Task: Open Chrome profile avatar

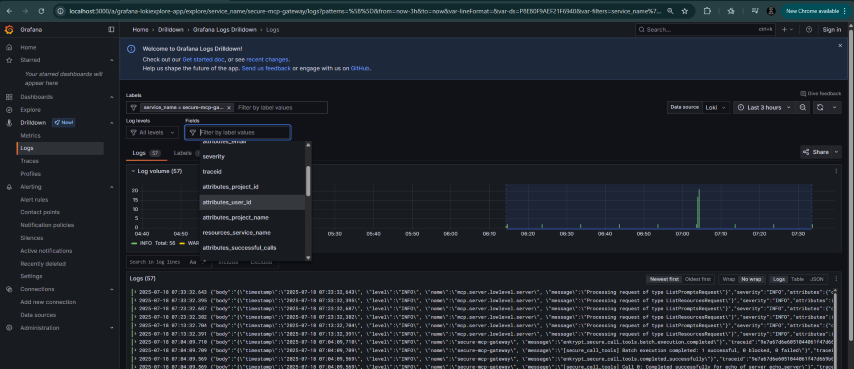Action: [771, 11]
